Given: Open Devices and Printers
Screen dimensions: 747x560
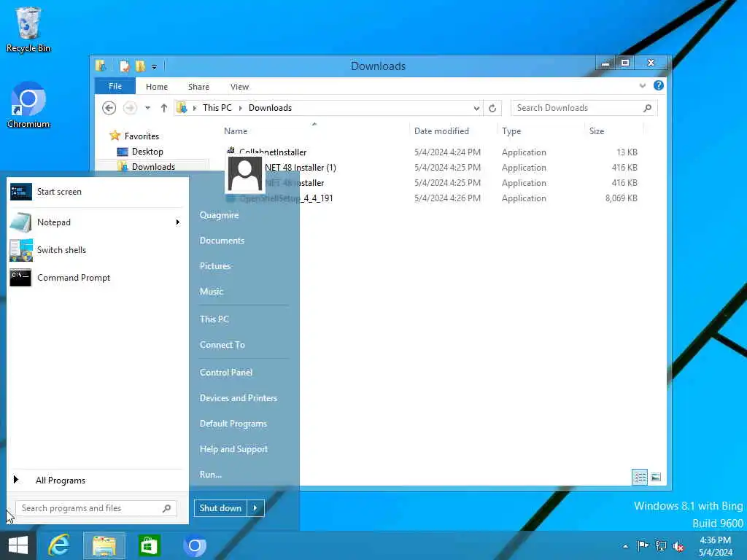Looking at the screenshot, I should (x=239, y=398).
